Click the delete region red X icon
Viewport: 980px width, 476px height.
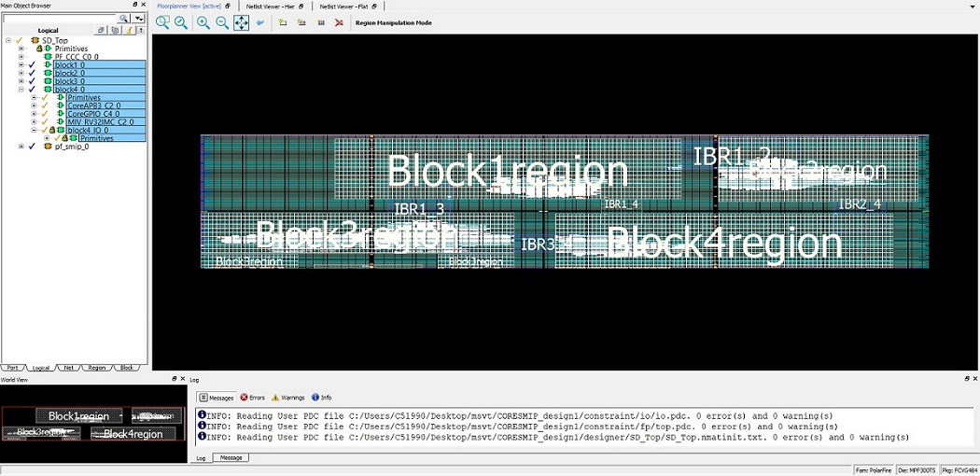point(339,22)
